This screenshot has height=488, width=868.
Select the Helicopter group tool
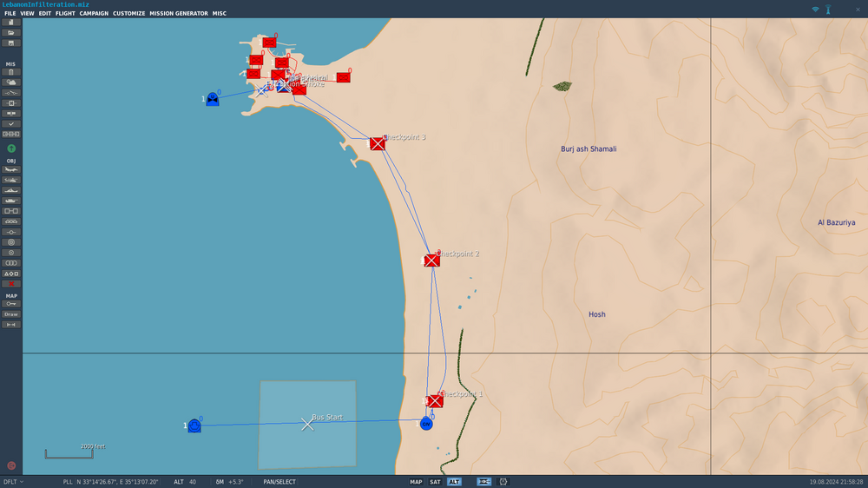pos(11,180)
